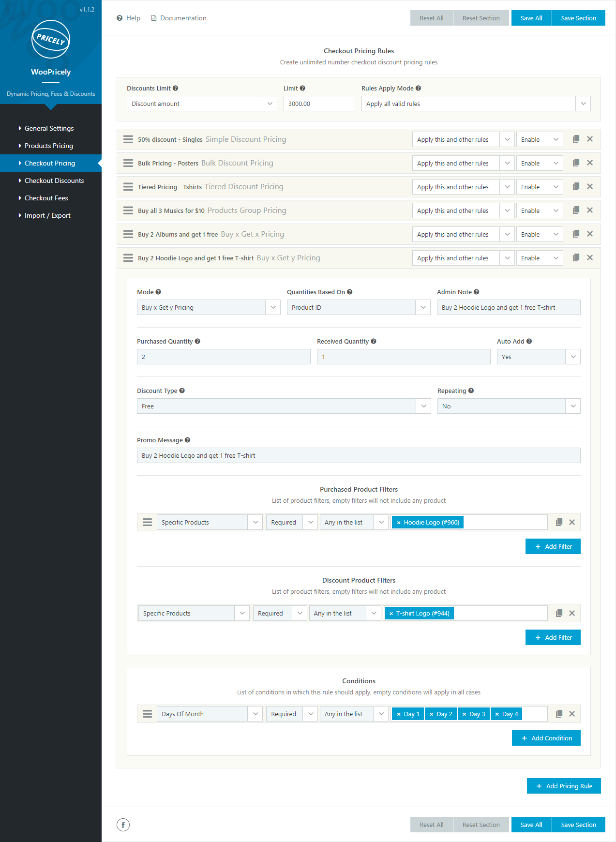Viewport: 616px width, 842px height.
Task: Add filter under Purchased Product Filters
Action: (553, 546)
